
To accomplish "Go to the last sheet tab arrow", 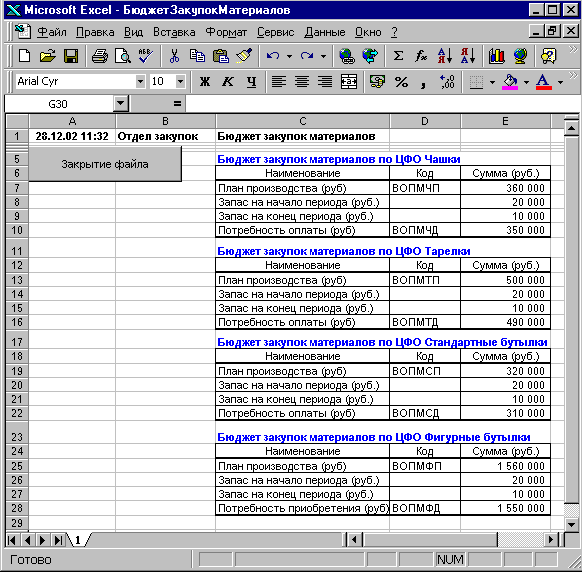I will click(x=58, y=540).
